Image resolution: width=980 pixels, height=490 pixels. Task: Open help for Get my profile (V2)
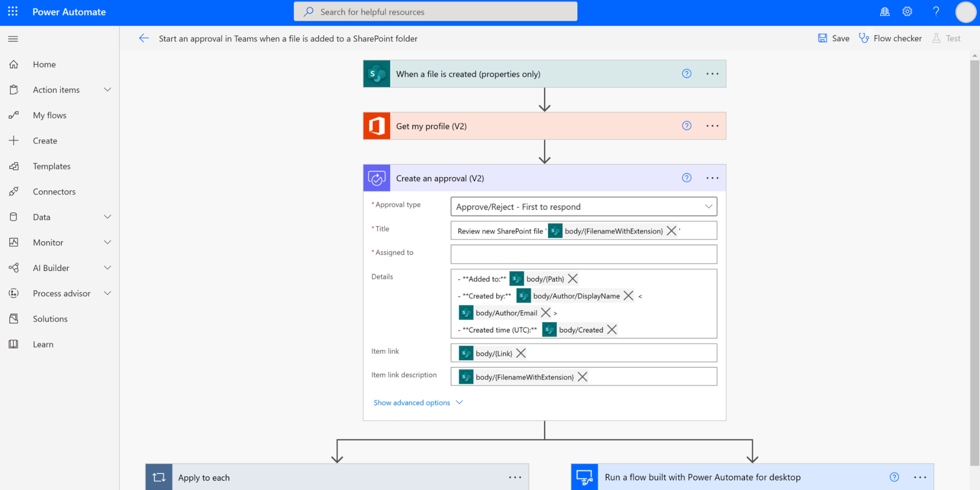coord(686,126)
